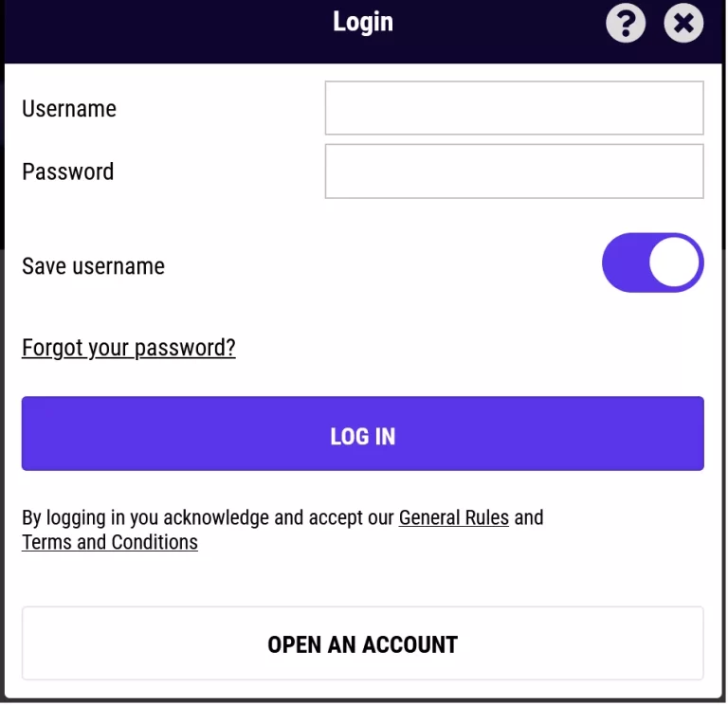This screenshot has width=728, height=705.
Task: Disable the Save username switch
Action: click(652, 262)
